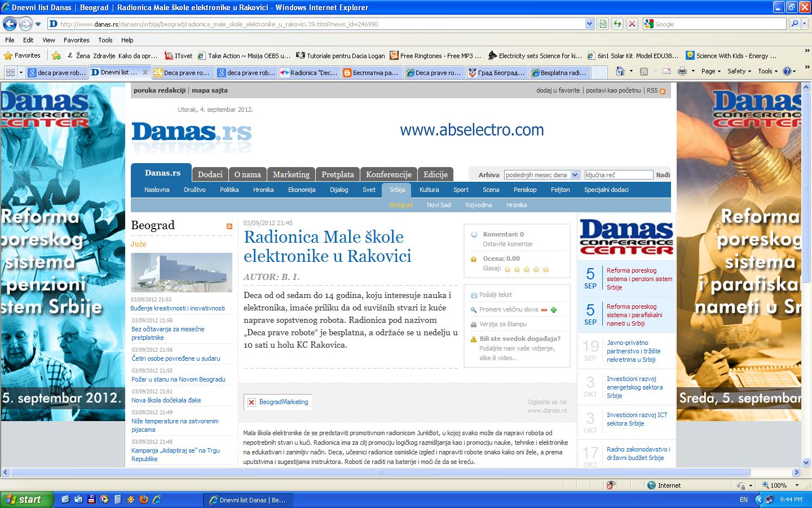Expand the tab list dropdown arrow
This screenshot has height=508, width=812.
21,72
